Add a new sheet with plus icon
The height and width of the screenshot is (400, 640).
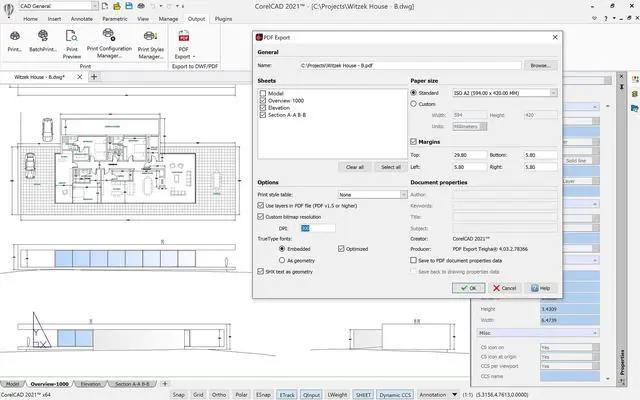[x=165, y=384]
